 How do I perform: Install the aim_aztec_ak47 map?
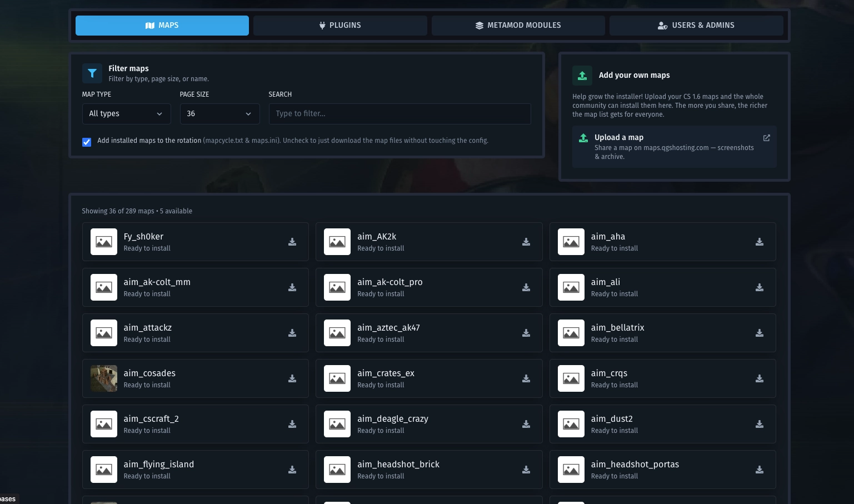click(526, 333)
